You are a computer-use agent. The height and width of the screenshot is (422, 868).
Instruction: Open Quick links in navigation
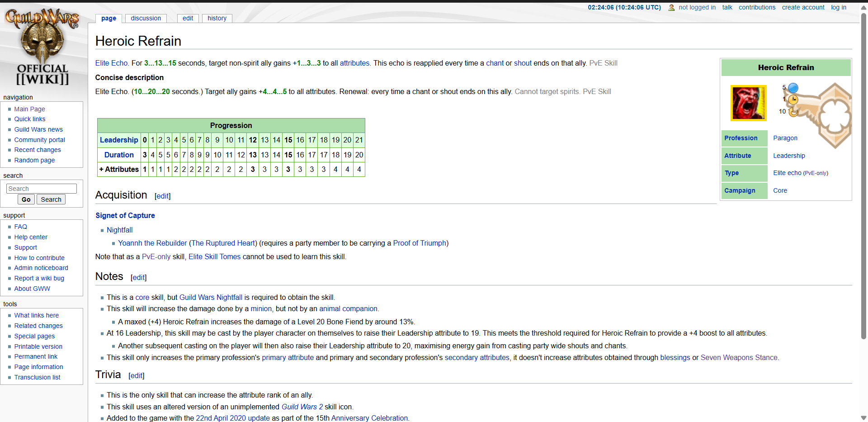pos(30,119)
